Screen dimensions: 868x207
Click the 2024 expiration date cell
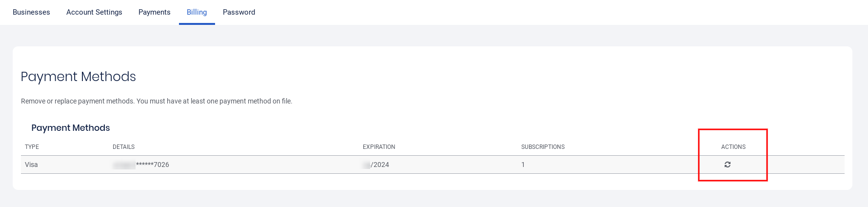tap(380, 165)
